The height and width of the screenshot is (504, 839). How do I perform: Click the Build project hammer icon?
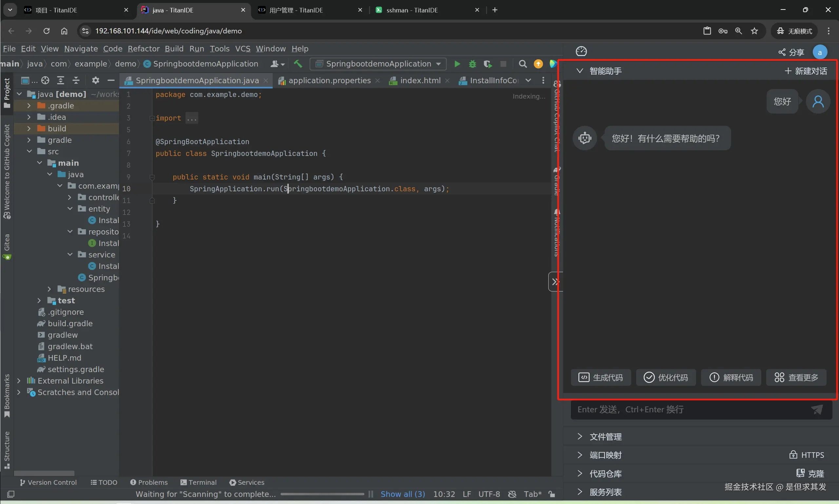[298, 64]
